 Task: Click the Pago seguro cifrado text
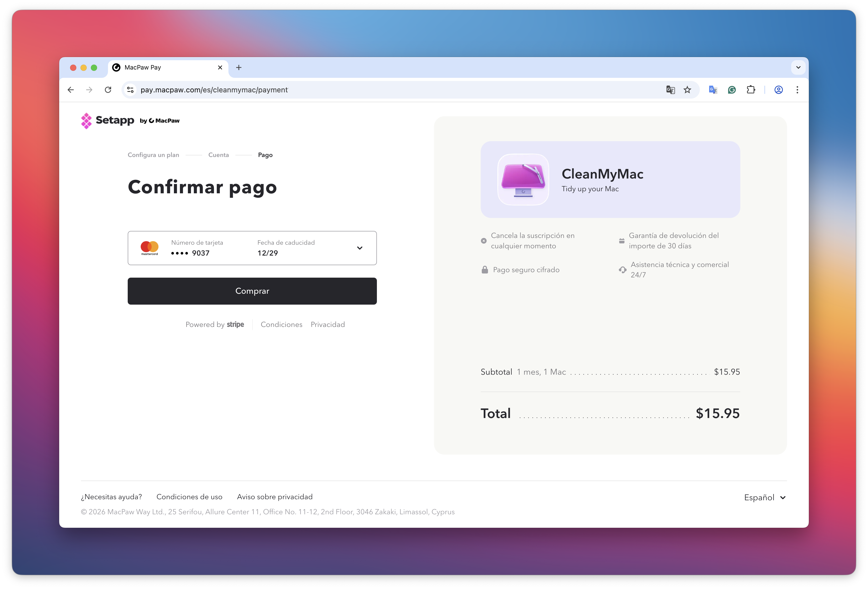pos(526,270)
